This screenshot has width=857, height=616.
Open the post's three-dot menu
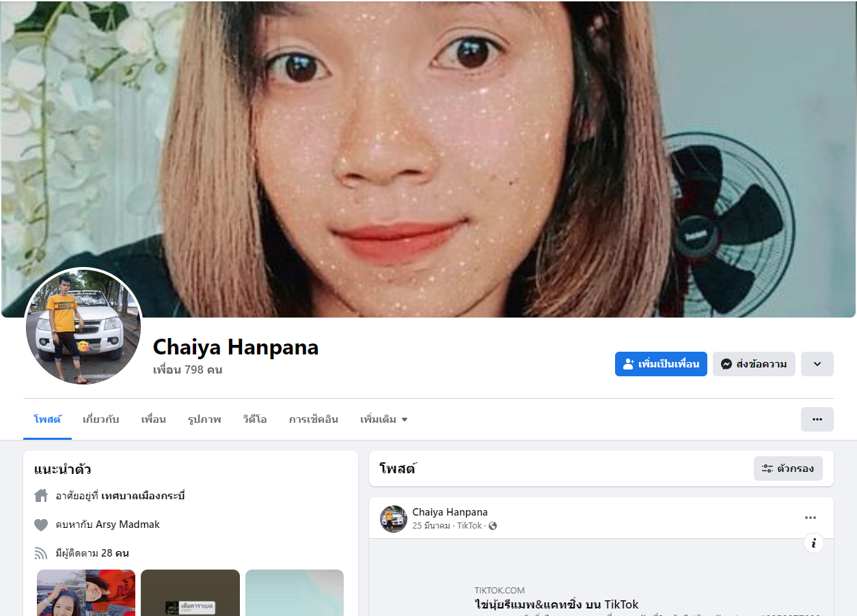pos(811,518)
